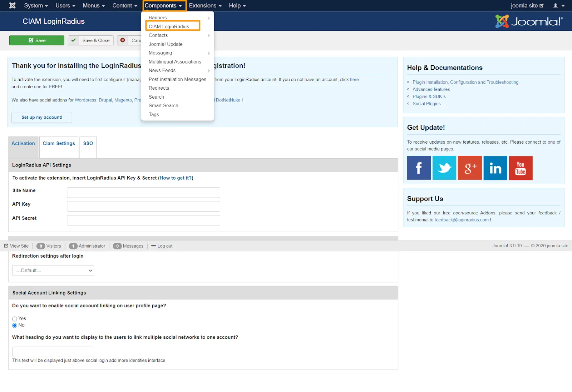The height and width of the screenshot is (392, 572).
Task: Open the How to get it? link
Action: [176, 178]
